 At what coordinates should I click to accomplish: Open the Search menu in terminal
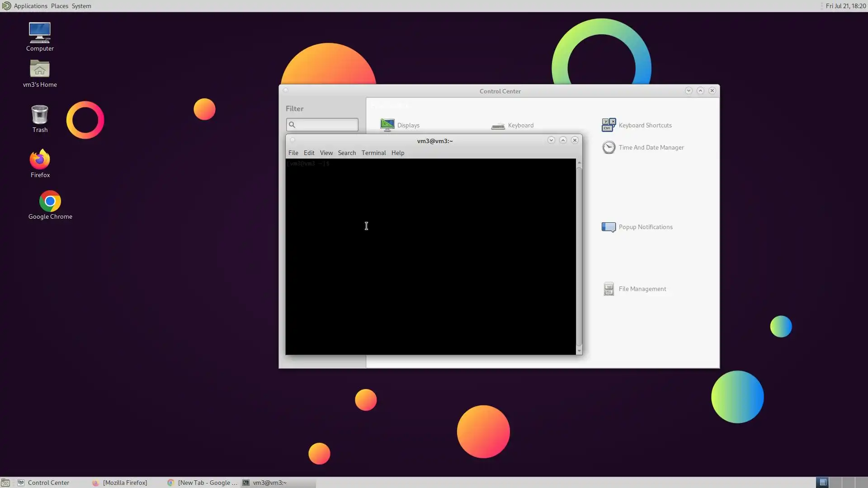click(347, 153)
